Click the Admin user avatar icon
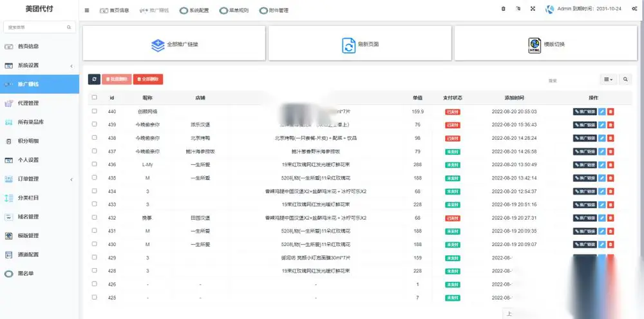 tap(549, 9)
